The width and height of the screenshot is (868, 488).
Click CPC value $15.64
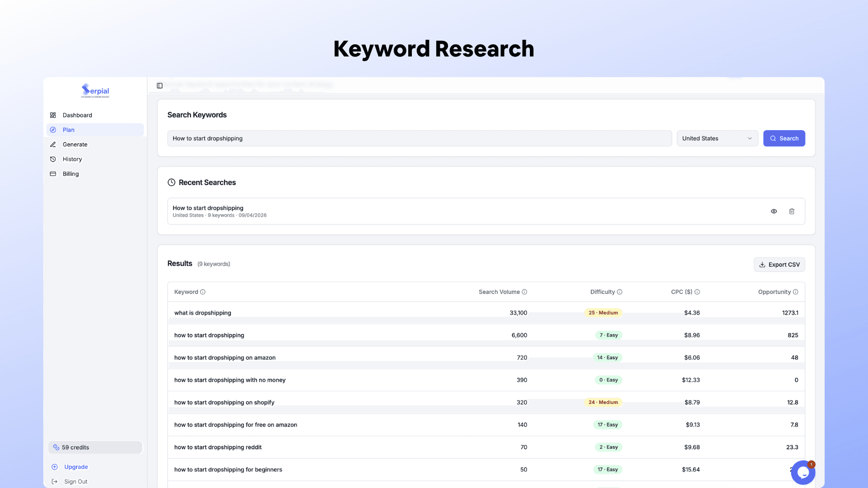pos(691,469)
